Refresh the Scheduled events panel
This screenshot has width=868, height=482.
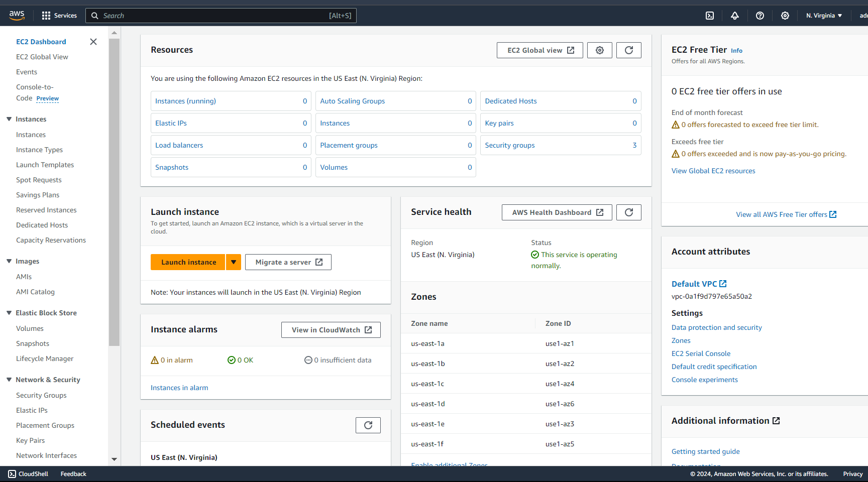(368, 425)
